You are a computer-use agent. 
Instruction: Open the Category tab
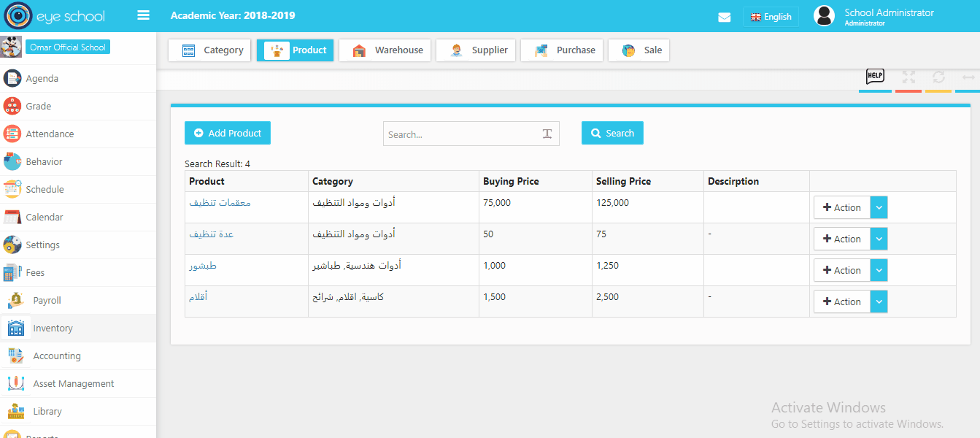209,50
